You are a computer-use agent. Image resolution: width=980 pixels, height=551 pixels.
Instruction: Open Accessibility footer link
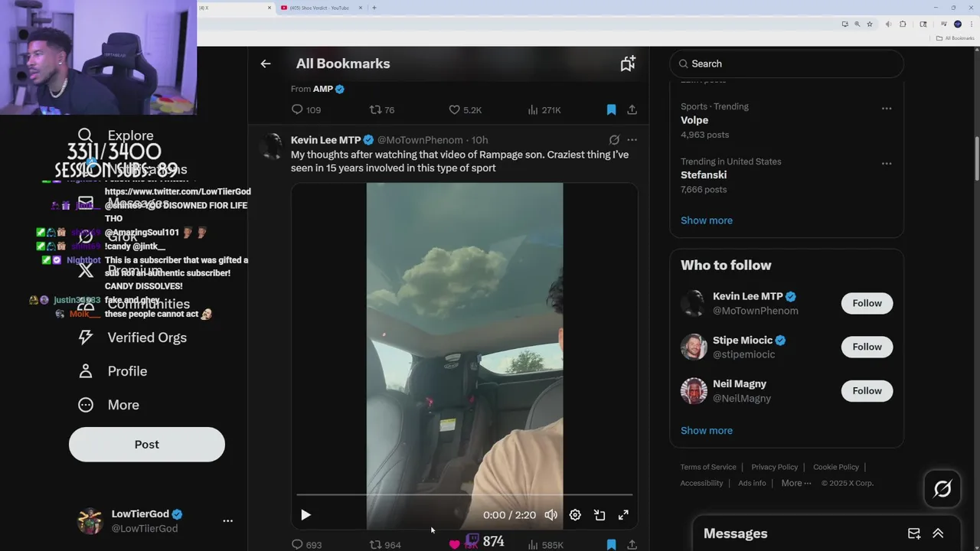tap(701, 483)
